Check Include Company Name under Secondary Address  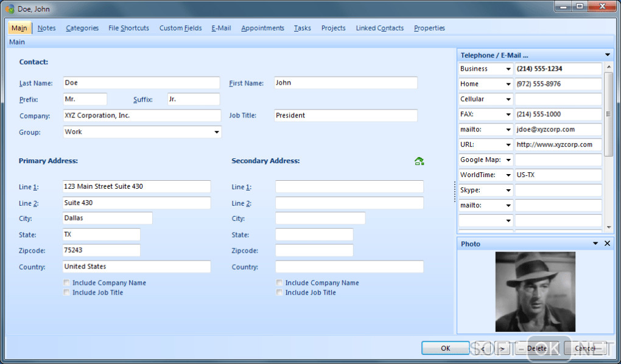279,282
